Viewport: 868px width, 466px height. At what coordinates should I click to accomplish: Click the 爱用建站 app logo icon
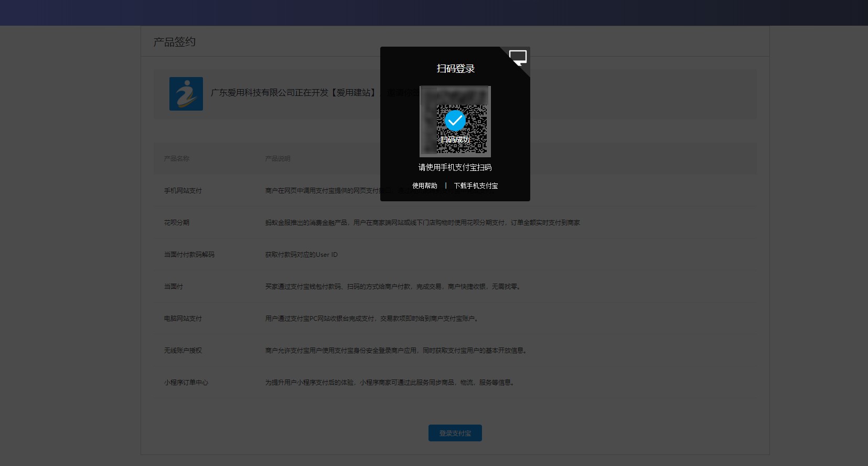click(x=186, y=94)
